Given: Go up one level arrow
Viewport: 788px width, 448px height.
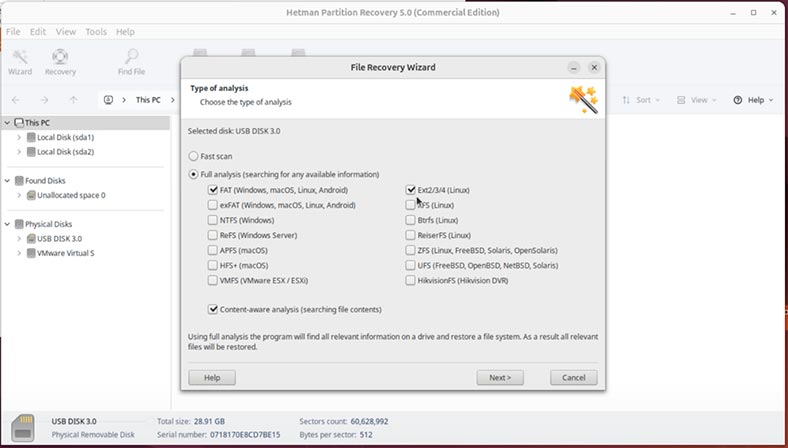Looking at the screenshot, I should tap(73, 100).
